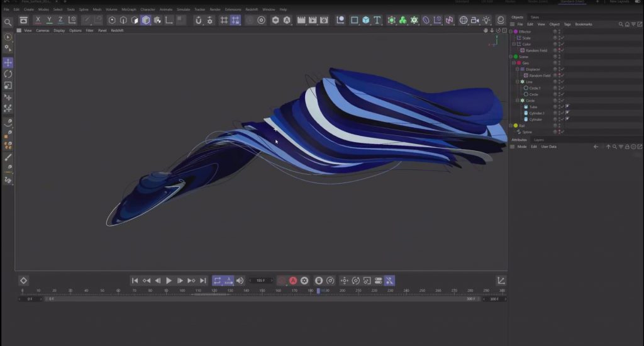644x346 pixels.
Task: Click the Play forward button
Action: 169,281
